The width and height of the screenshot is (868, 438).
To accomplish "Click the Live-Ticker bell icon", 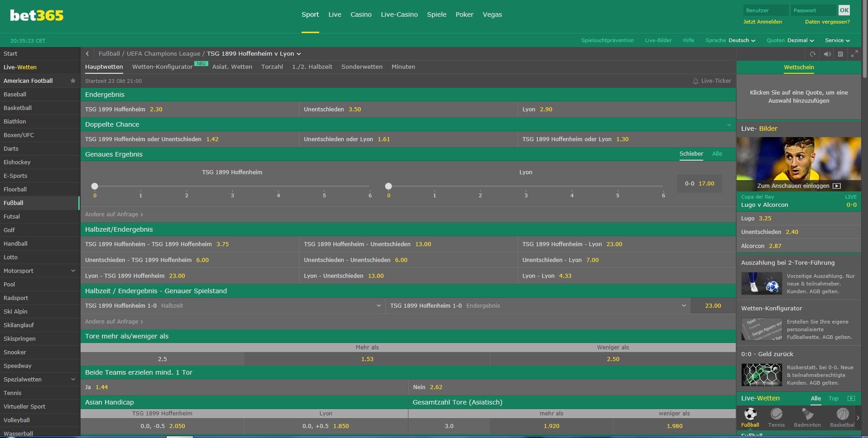I will point(695,81).
